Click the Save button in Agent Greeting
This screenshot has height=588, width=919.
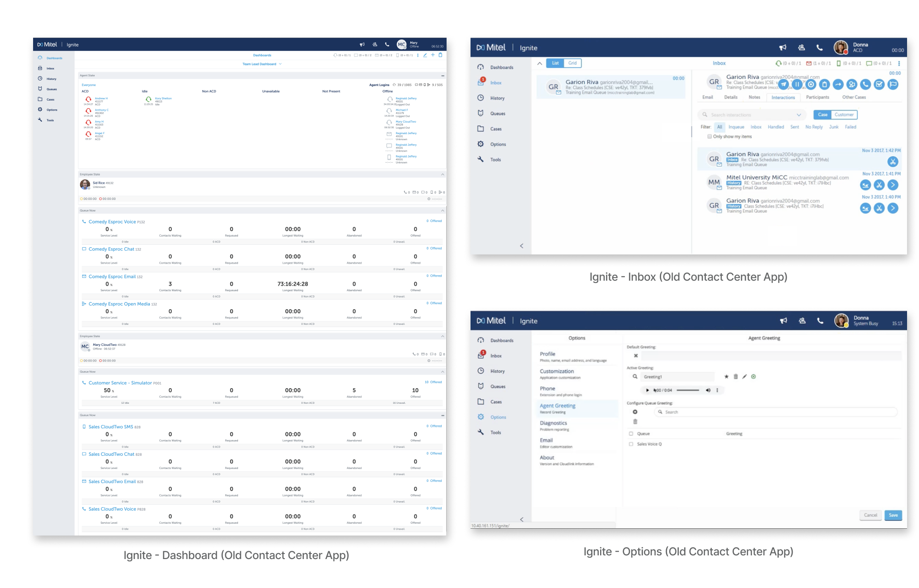893,515
